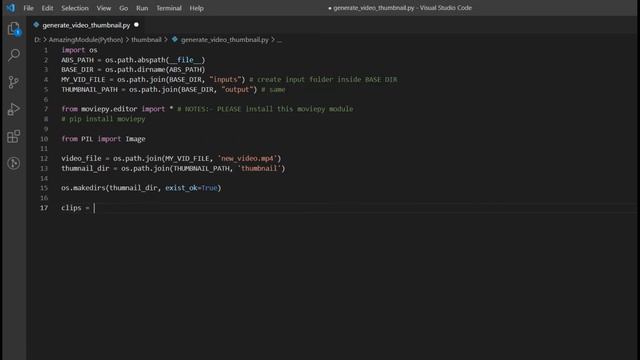The image size is (640, 360).
Task: Expand the breadcrumb ellipsis symbol
Action: [x=279, y=40]
